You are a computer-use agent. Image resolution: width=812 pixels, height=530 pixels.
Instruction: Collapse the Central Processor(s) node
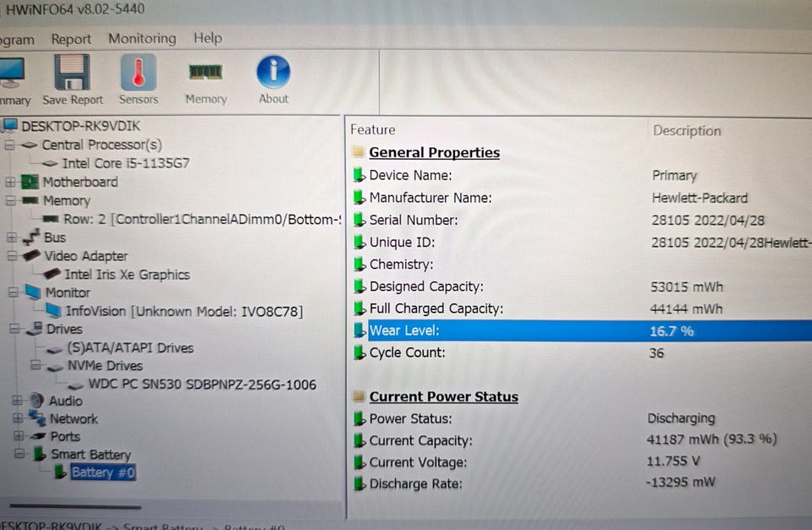9,145
